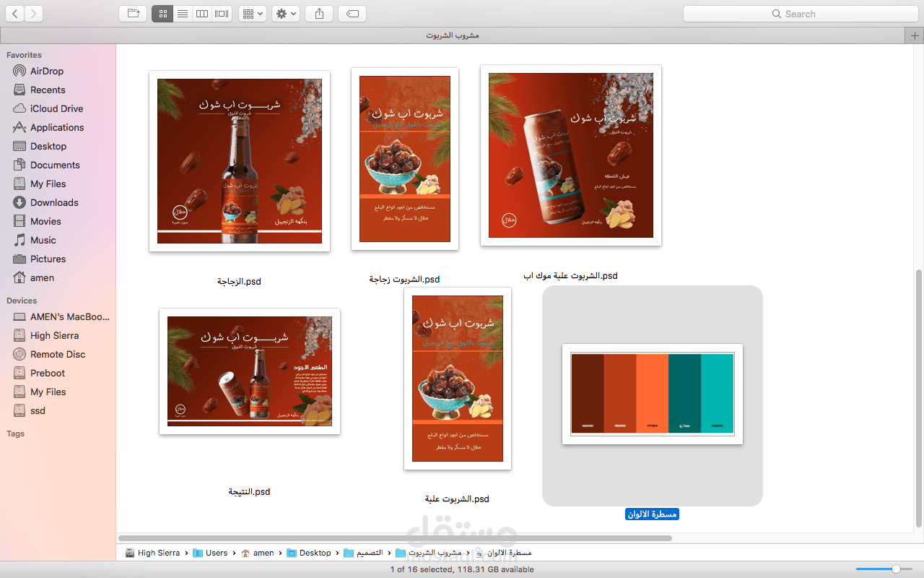The image size is (924, 578).
Task: Open Recents in the sidebar
Action: click(48, 90)
